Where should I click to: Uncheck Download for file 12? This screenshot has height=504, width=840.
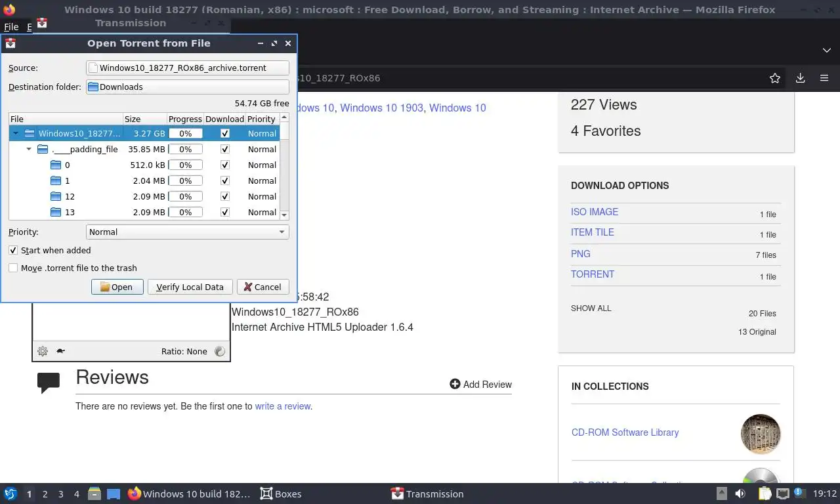tap(224, 196)
